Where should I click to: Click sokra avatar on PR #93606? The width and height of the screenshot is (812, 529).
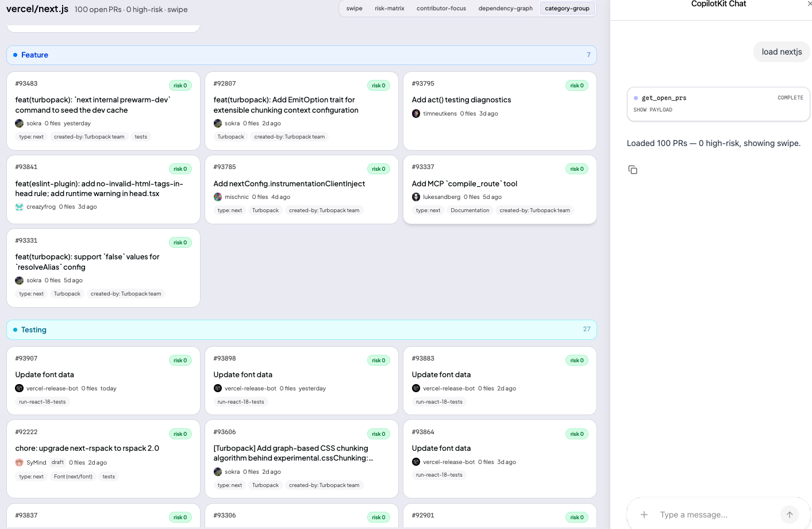click(x=217, y=472)
